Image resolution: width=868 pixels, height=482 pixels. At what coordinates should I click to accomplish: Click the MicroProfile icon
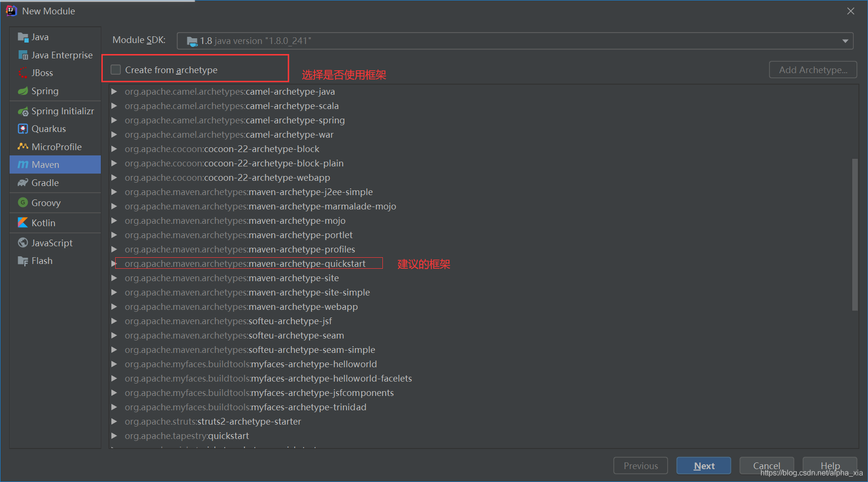23,147
